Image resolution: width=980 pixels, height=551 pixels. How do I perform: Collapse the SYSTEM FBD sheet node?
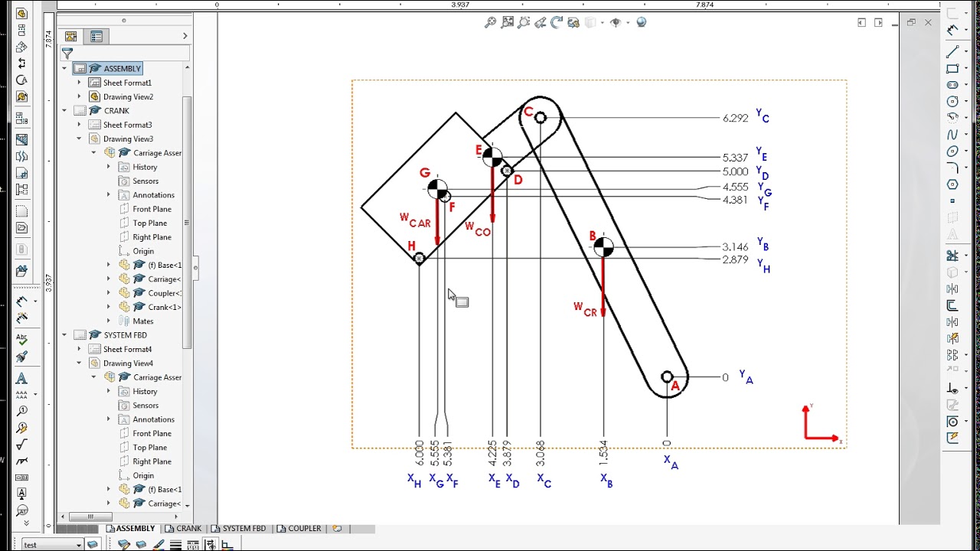coord(64,335)
